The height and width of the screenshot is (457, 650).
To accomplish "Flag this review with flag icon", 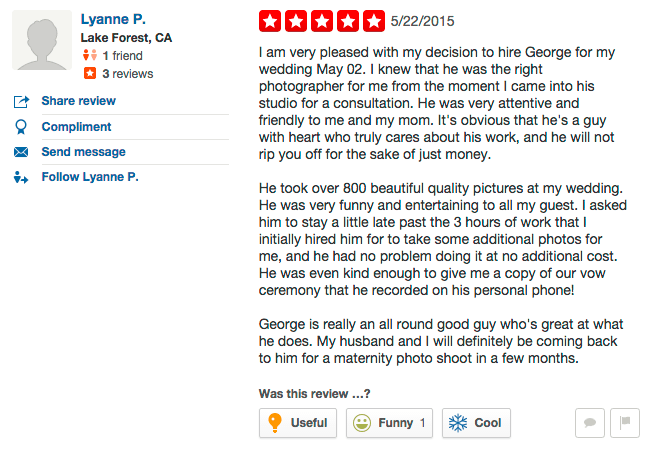I will pos(624,423).
